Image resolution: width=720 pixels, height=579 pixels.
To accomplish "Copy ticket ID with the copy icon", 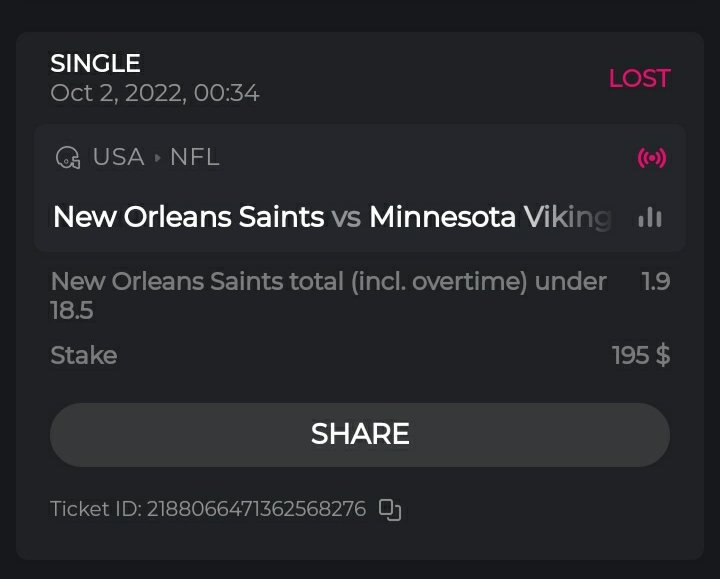I will (390, 509).
